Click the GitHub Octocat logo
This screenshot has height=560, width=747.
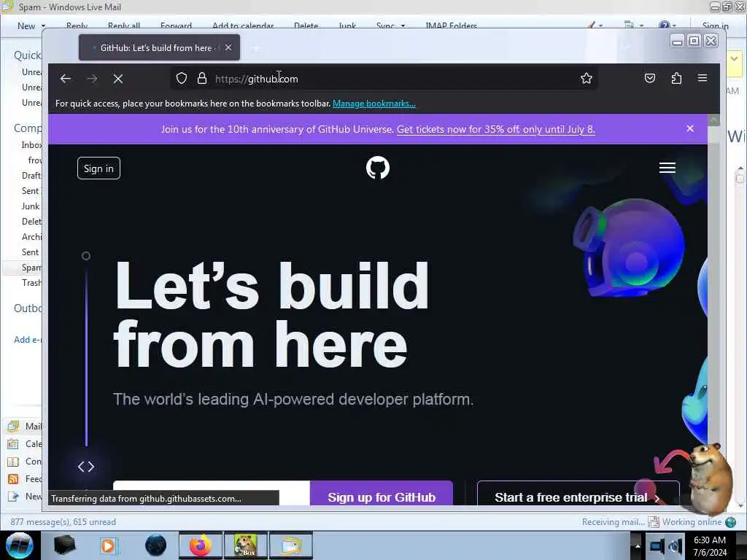click(378, 168)
